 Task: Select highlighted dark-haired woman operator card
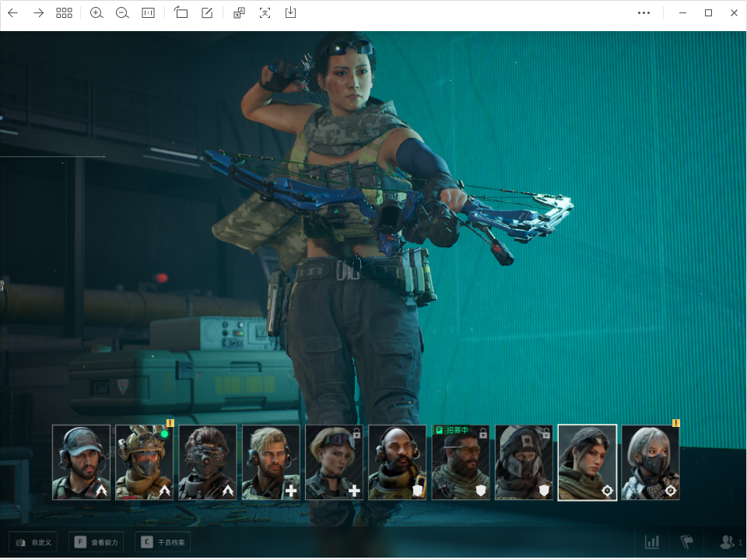pos(587,462)
